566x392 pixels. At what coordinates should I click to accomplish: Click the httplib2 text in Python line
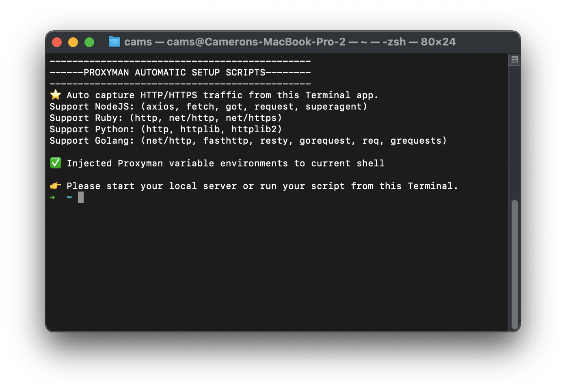click(x=255, y=129)
